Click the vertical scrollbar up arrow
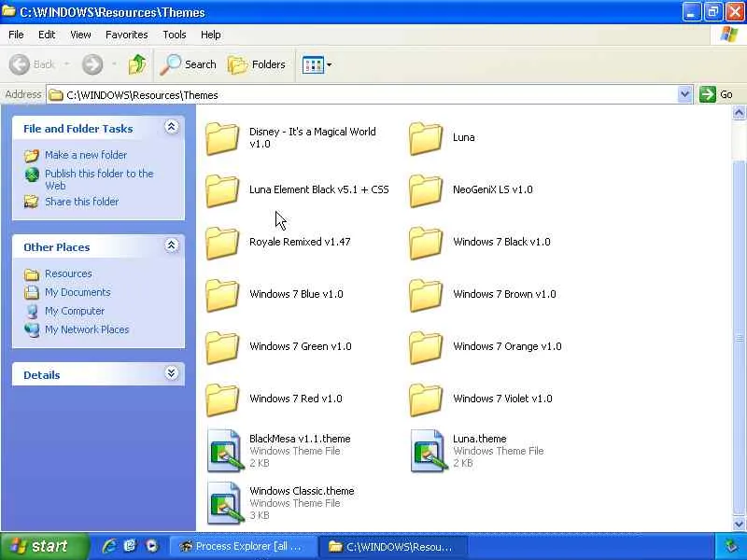Viewport: 747px width, 560px height. 739,113
